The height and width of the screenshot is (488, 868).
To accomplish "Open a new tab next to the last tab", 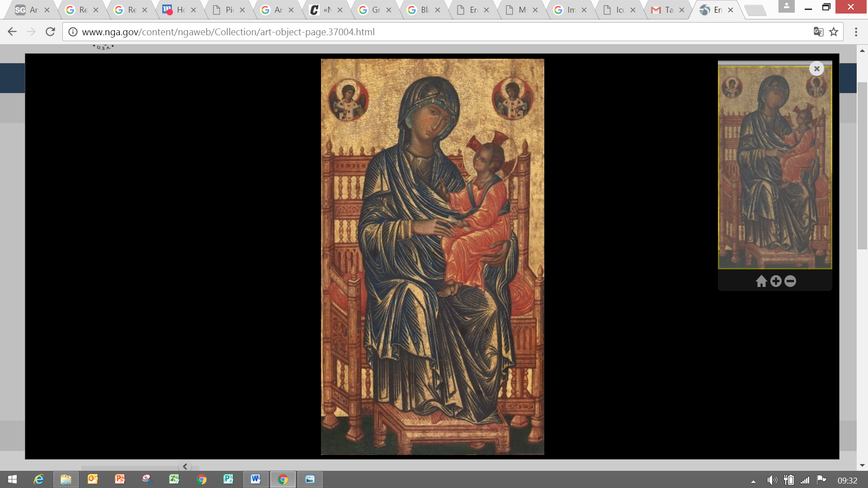I will click(x=755, y=10).
